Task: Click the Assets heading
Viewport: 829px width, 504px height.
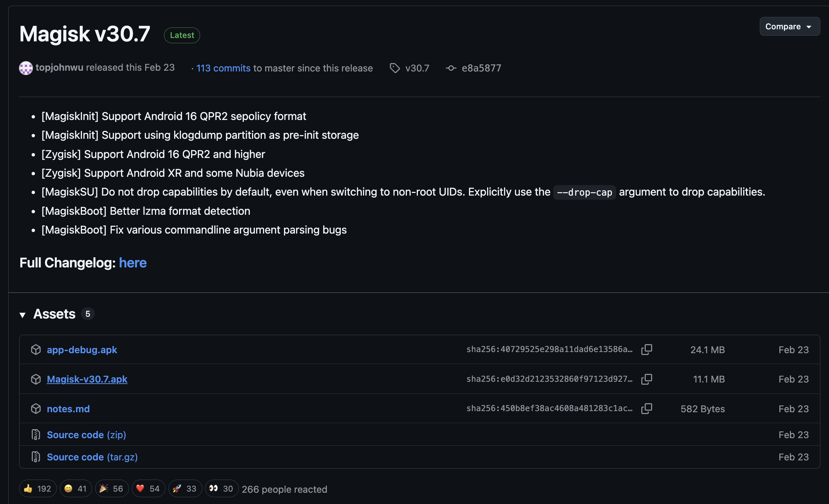Action: pos(55,314)
